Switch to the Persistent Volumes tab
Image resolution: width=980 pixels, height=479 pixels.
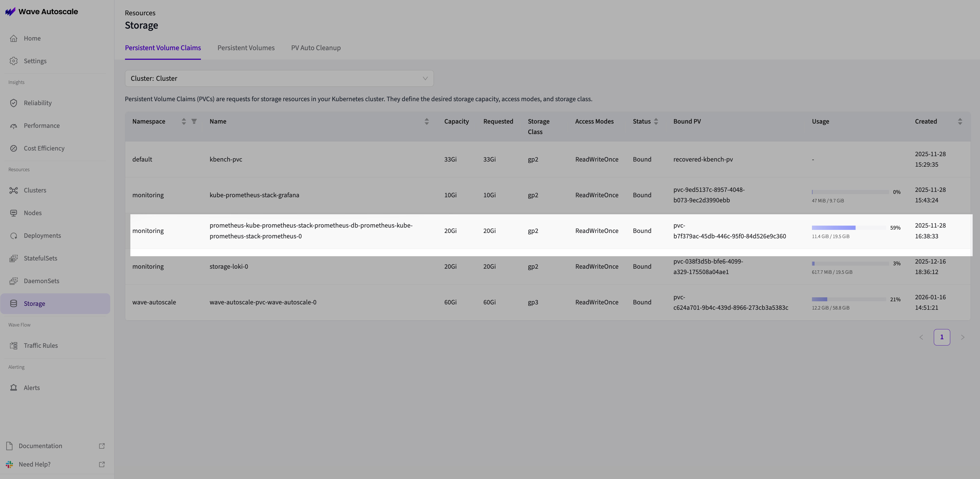click(246, 48)
